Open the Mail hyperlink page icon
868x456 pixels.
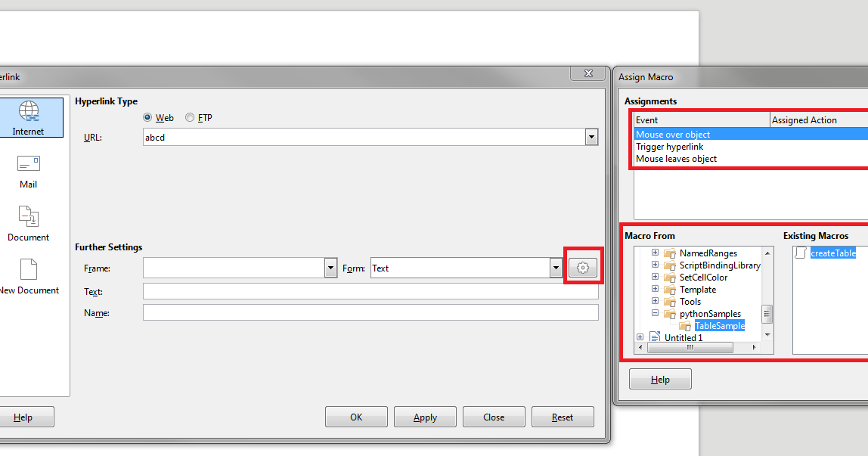(28, 163)
